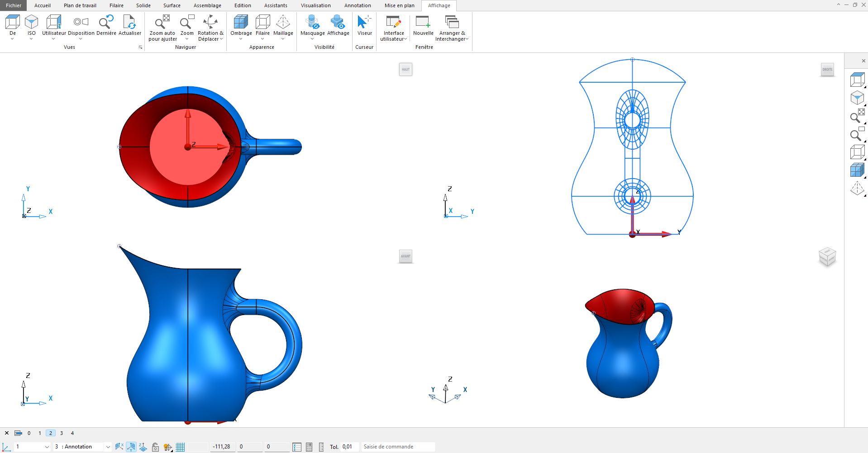Viewport: 868px width, 453px height.
Task: Open the Annotation layer dropdown
Action: coord(108,447)
